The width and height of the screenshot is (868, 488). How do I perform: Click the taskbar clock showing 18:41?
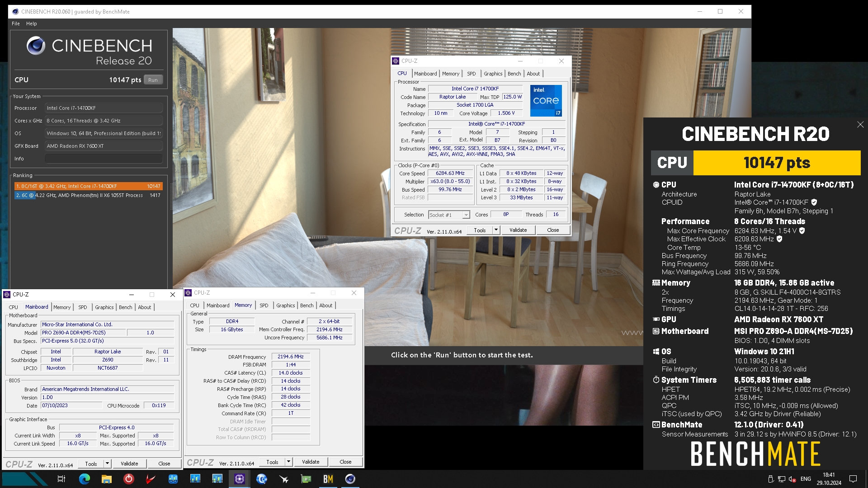(x=829, y=479)
